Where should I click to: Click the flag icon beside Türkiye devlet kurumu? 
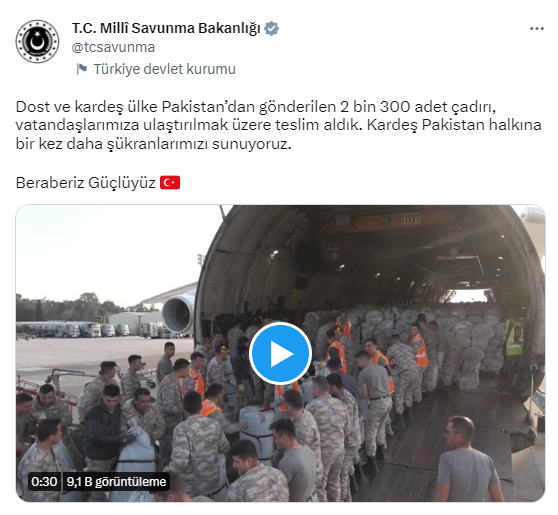82,69
